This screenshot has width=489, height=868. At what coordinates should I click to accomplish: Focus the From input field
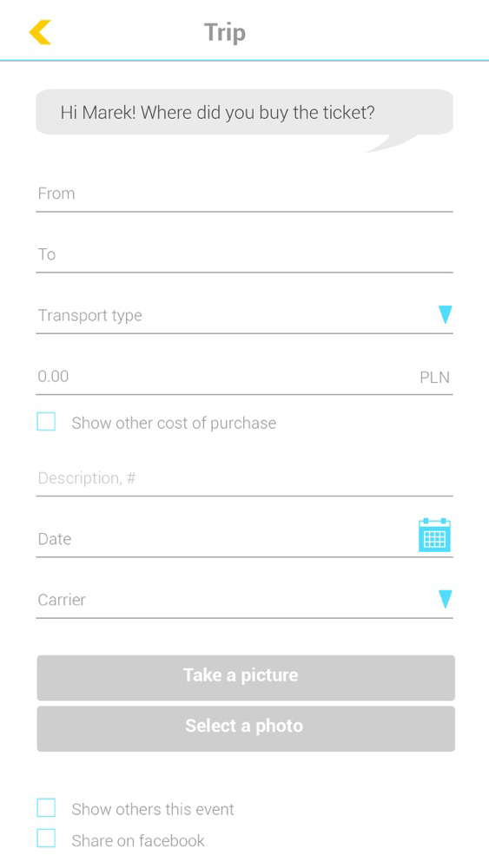point(244,194)
